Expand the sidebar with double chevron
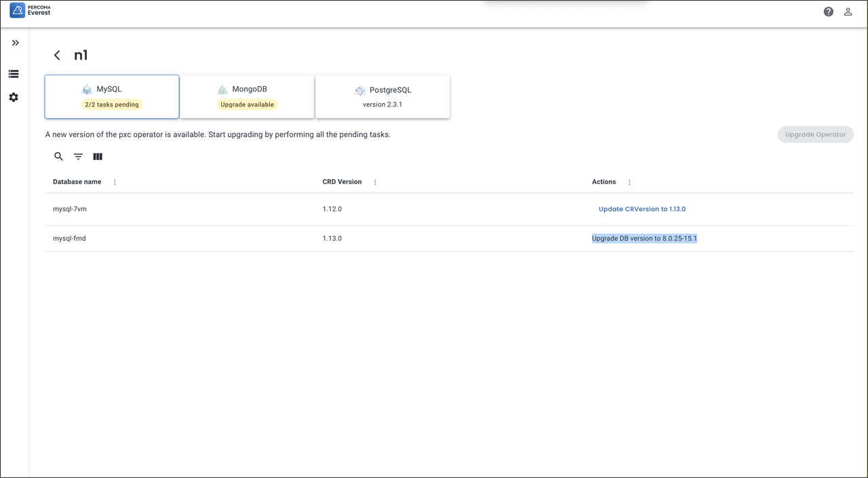This screenshot has height=478, width=868. click(x=15, y=43)
